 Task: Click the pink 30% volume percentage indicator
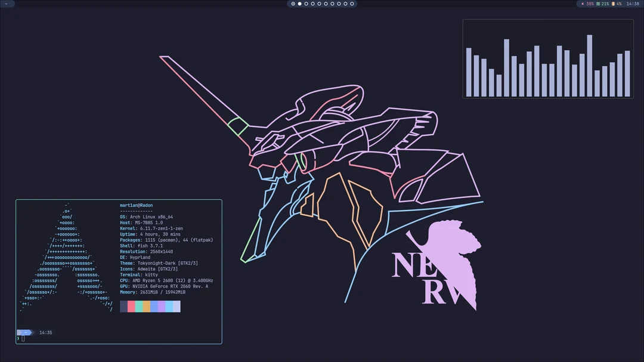[x=590, y=4]
